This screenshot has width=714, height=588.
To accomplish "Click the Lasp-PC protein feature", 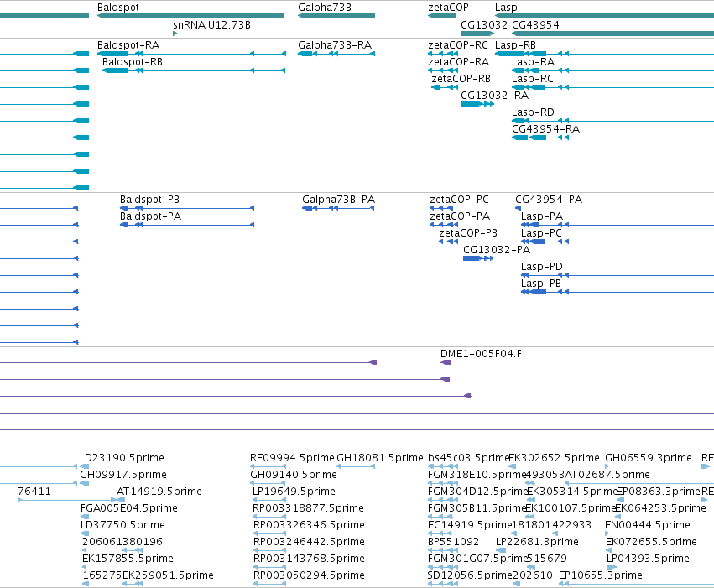I will 618,242.
